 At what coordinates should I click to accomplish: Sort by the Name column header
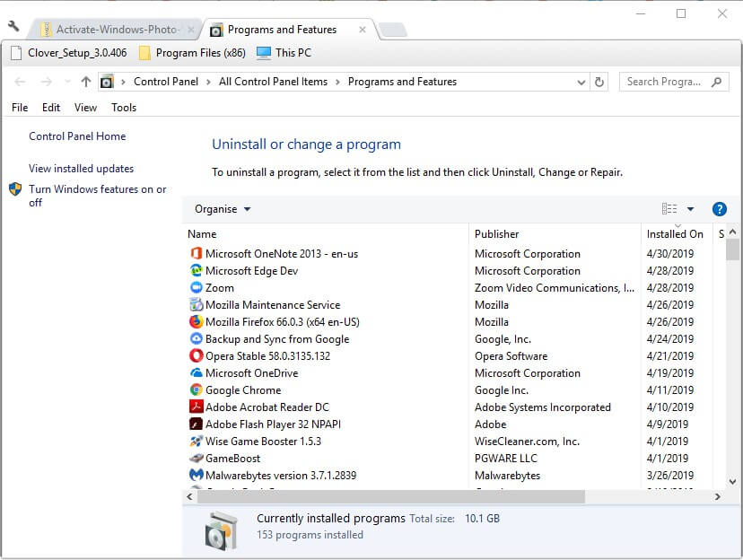(327, 234)
